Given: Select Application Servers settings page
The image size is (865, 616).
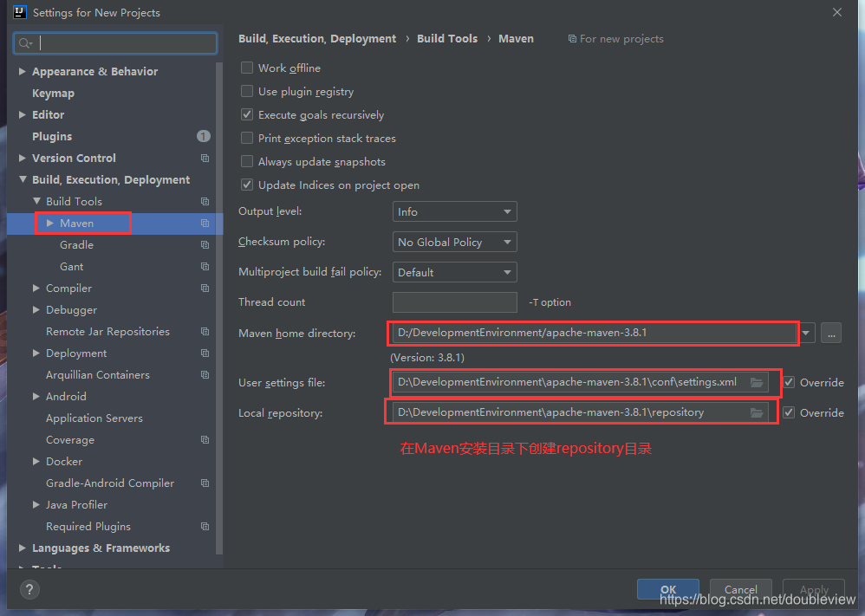Looking at the screenshot, I should click(x=94, y=418).
